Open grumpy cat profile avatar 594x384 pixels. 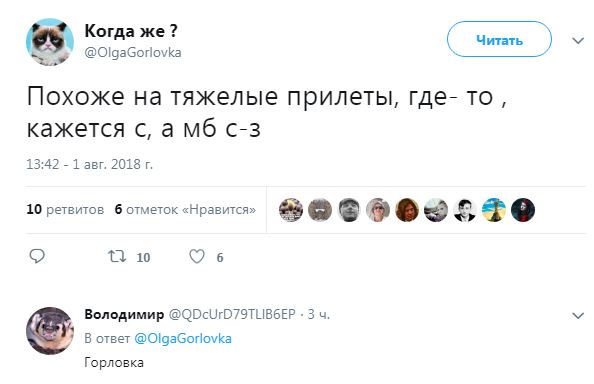click(50, 42)
